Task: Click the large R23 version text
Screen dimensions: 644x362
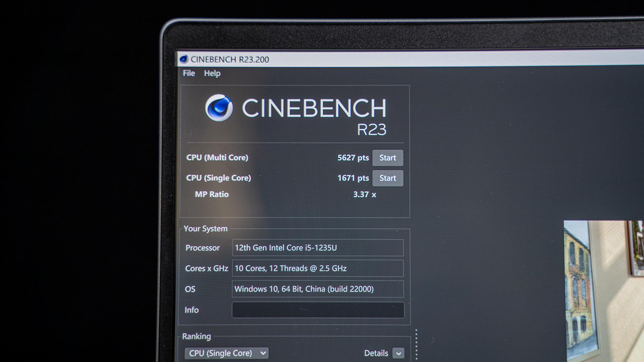Action: [x=372, y=130]
